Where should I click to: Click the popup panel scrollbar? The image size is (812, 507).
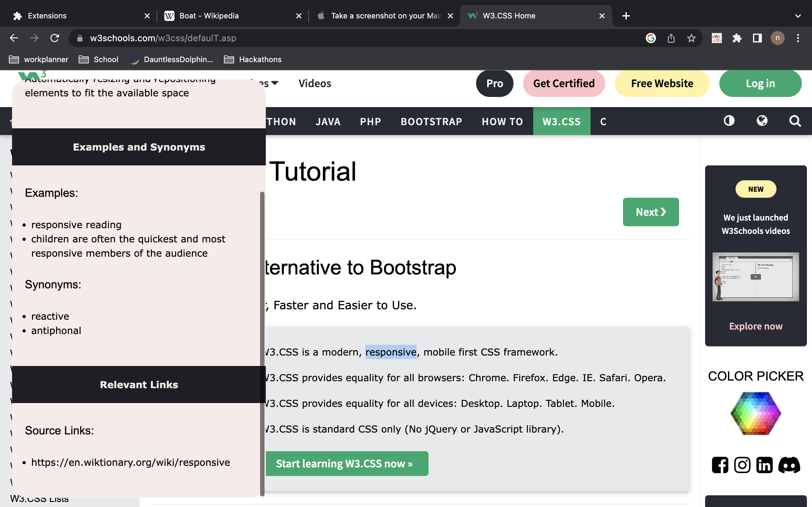262,344
